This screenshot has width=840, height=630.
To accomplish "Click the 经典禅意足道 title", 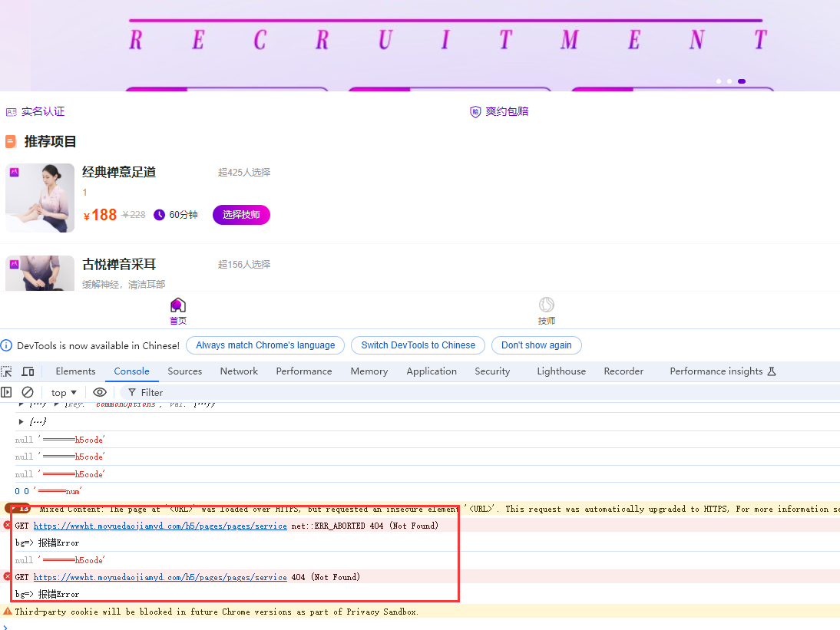I will tap(119, 172).
